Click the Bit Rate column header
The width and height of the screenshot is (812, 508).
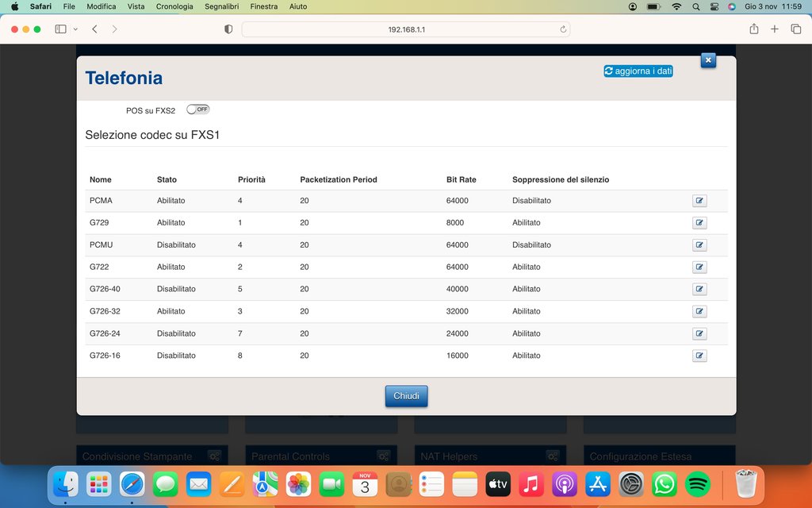pos(461,180)
